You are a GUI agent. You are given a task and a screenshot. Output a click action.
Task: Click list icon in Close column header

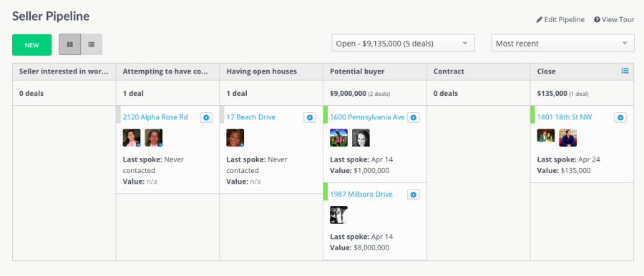pyautogui.click(x=625, y=71)
